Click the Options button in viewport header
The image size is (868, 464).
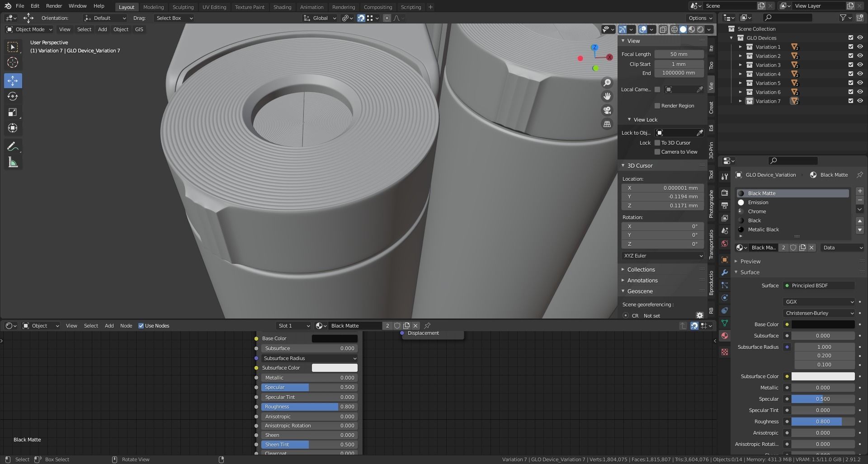(x=700, y=18)
